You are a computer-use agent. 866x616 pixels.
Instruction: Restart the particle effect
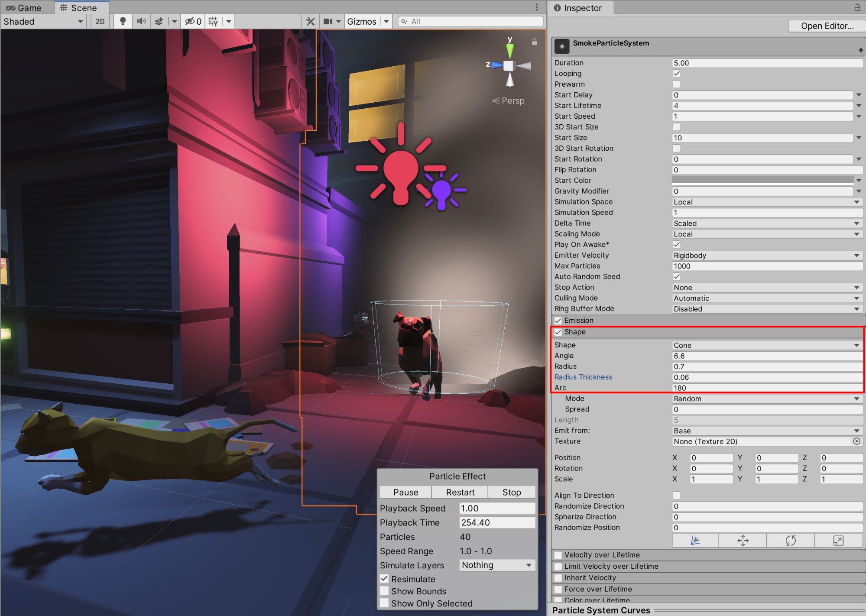(460, 492)
